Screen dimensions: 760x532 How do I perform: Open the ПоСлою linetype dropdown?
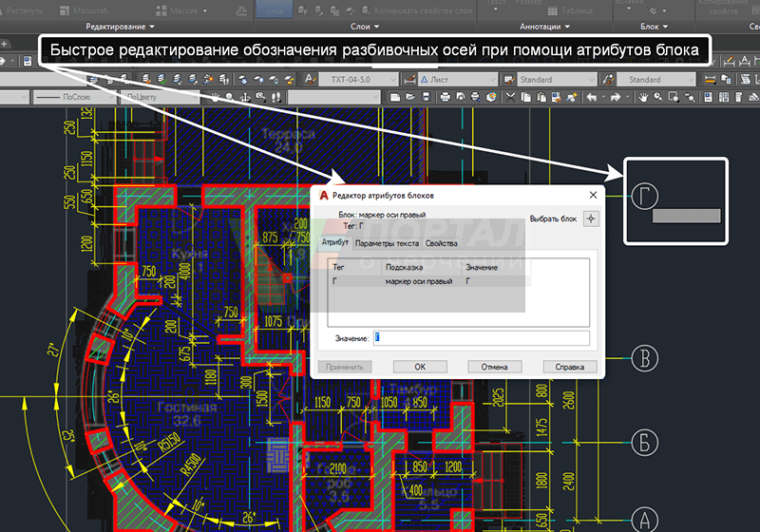coord(74,98)
